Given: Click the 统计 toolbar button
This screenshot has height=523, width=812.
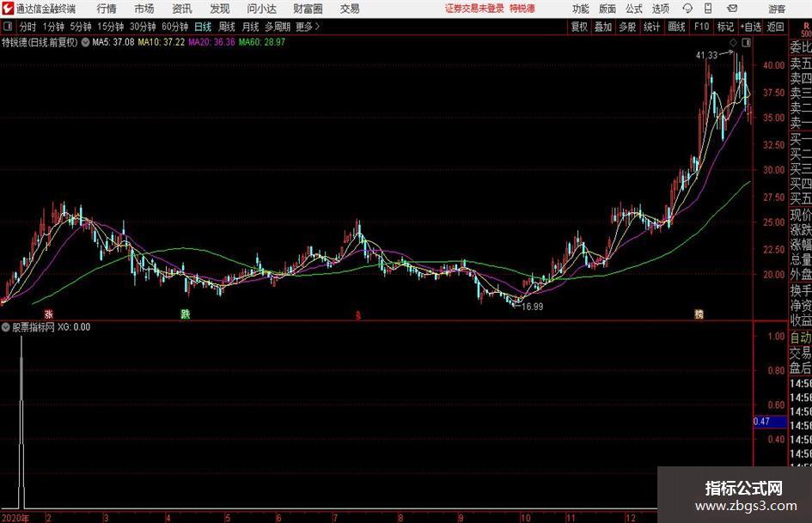Looking at the screenshot, I should click(651, 27).
